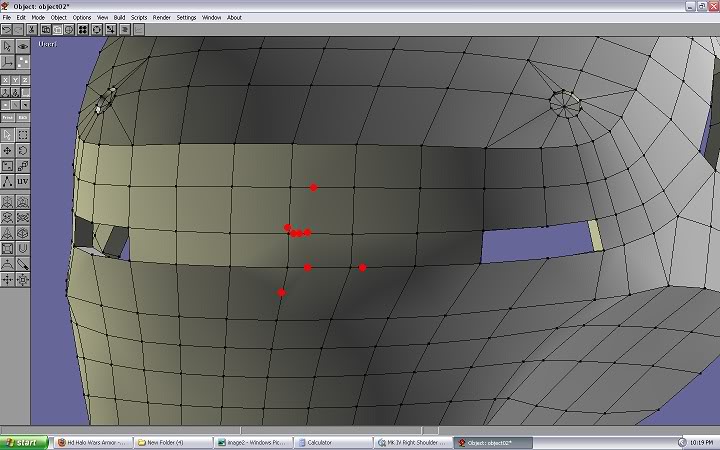The width and height of the screenshot is (720, 450).
Task: Select the first cube face tool below Add Edge
Action: [7, 202]
